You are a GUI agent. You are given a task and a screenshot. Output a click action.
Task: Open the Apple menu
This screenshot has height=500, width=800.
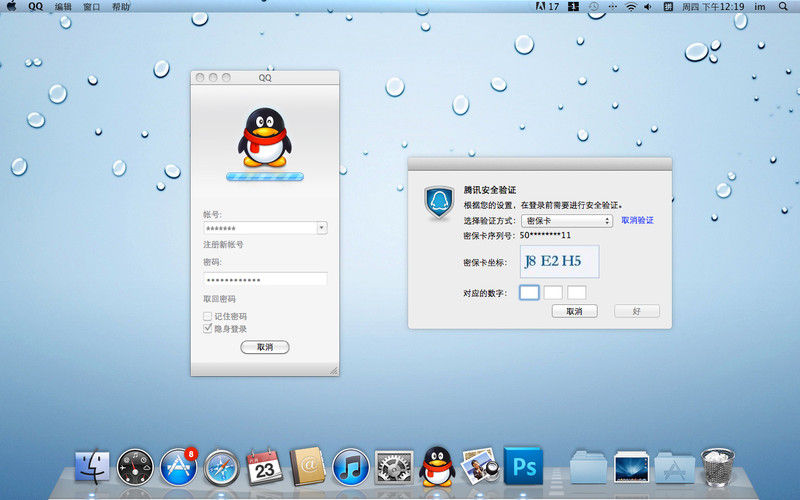tap(11, 6)
